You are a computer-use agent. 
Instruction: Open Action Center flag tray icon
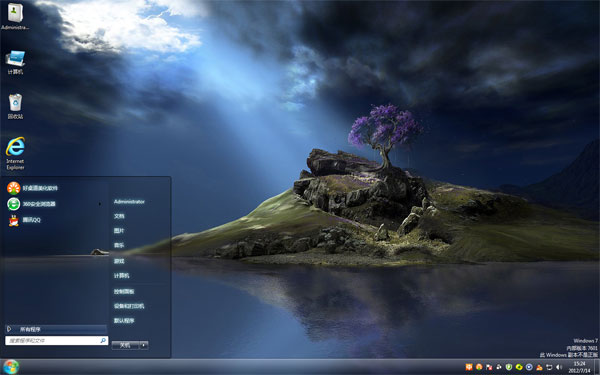click(x=489, y=367)
